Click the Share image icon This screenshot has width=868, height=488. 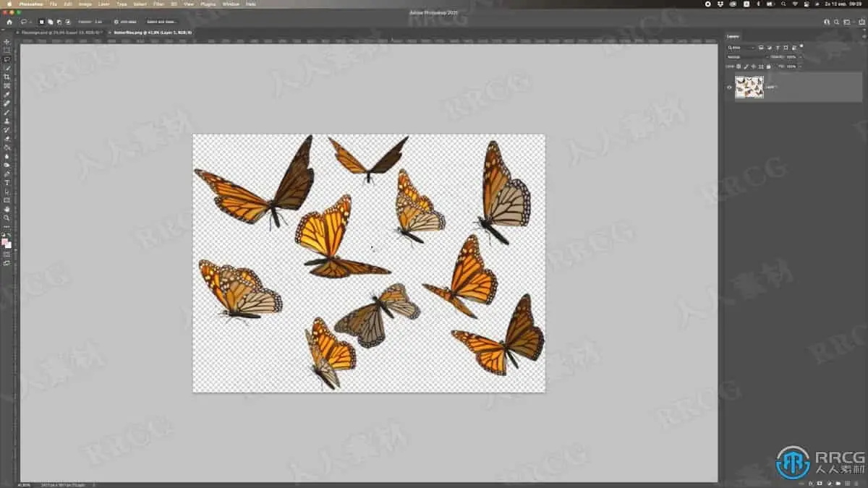pos(862,22)
